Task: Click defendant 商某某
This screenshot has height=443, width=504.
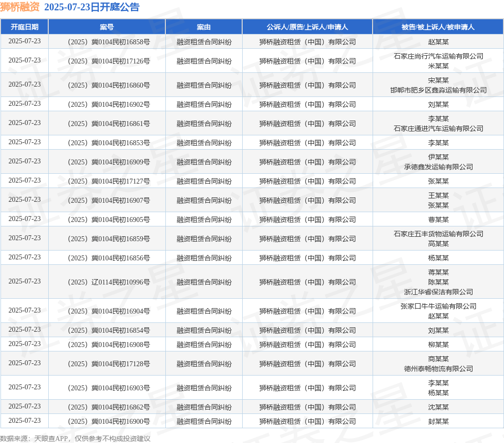Action: click(x=439, y=359)
